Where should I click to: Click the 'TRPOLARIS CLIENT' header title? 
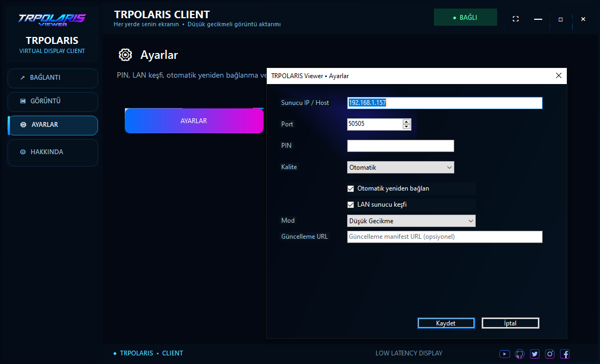[162, 14]
